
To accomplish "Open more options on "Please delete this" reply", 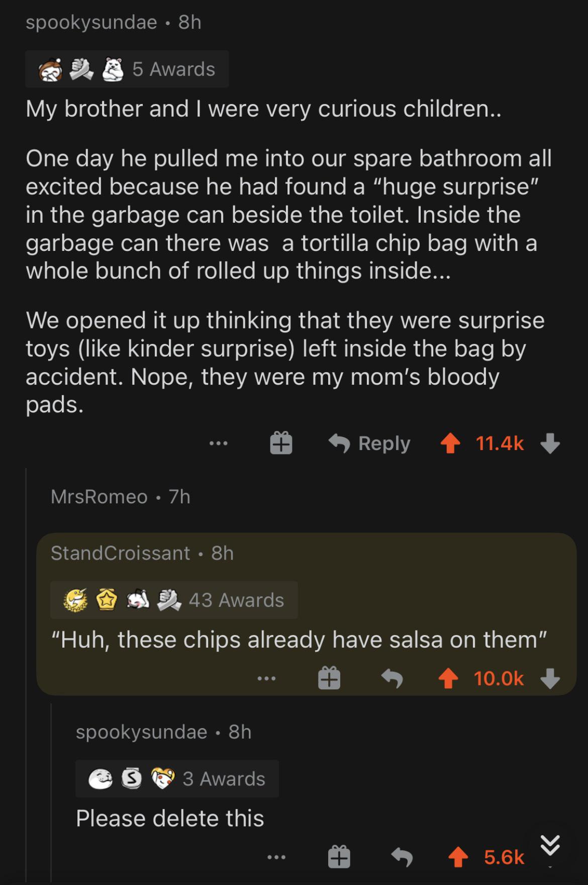I will tap(276, 857).
